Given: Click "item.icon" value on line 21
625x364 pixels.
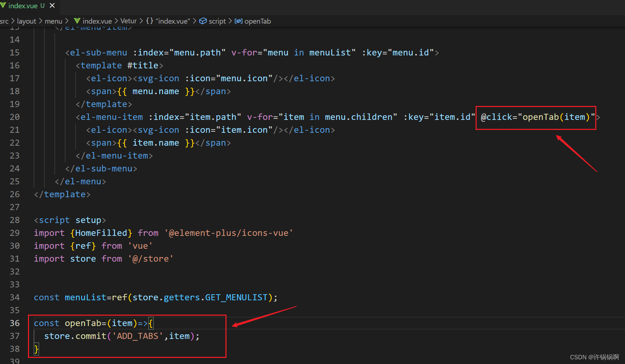Looking at the screenshot, I should [244, 130].
